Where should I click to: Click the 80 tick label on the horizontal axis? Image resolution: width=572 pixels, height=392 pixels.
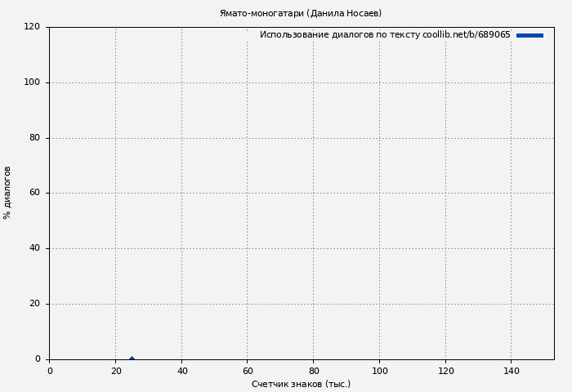click(313, 371)
